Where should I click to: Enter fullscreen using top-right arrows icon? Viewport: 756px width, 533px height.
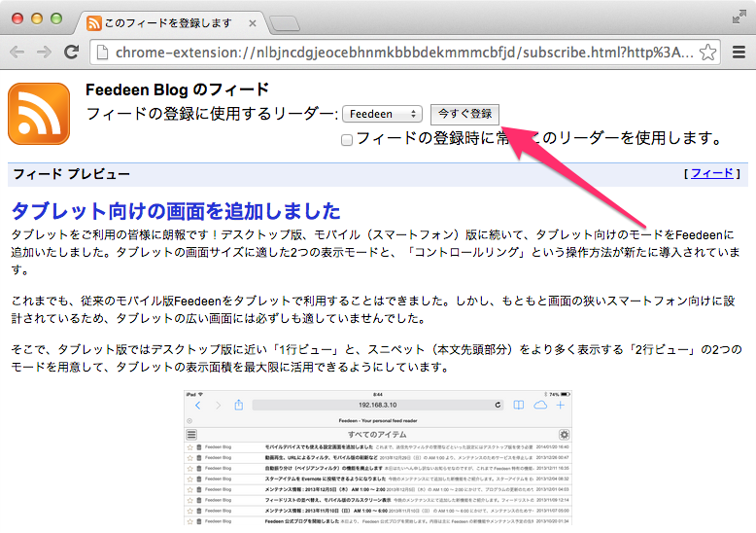coord(739,17)
